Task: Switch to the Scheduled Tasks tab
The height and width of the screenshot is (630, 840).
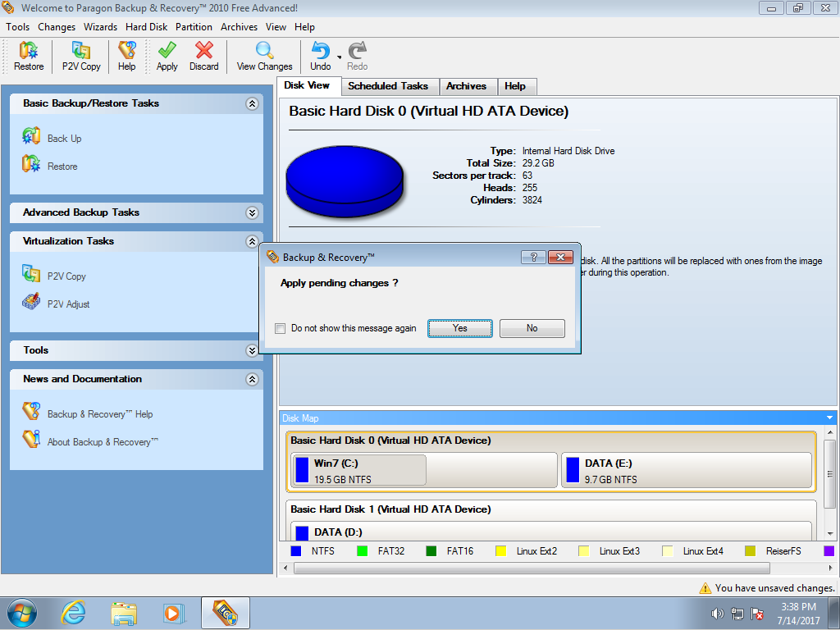Action: 387,86
